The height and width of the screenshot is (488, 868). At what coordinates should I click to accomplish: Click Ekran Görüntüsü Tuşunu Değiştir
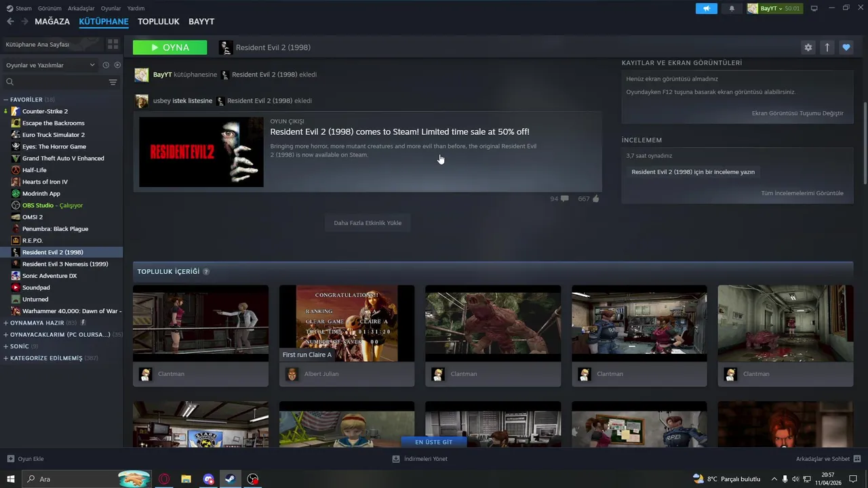tap(797, 113)
